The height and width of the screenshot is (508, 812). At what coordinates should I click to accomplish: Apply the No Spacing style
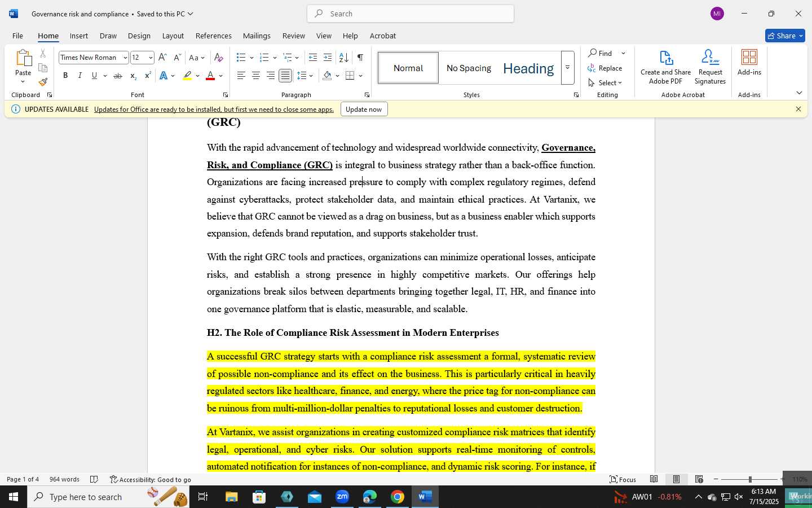[x=469, y=68]
